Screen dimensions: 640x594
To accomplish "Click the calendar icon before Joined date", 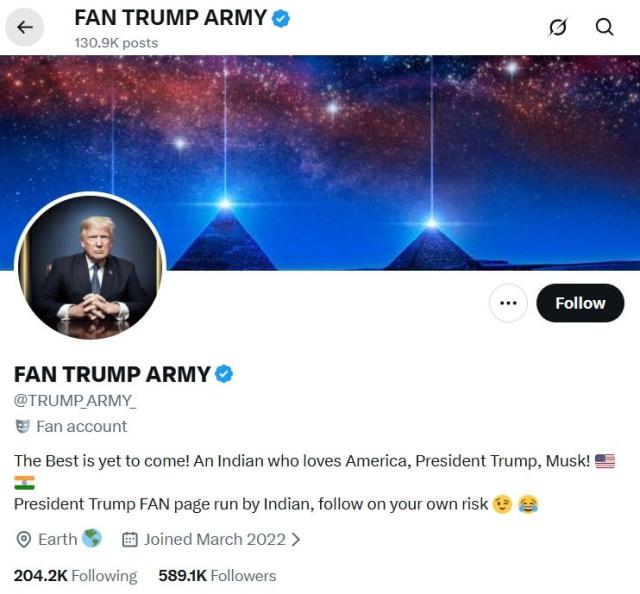I will 130,540.
